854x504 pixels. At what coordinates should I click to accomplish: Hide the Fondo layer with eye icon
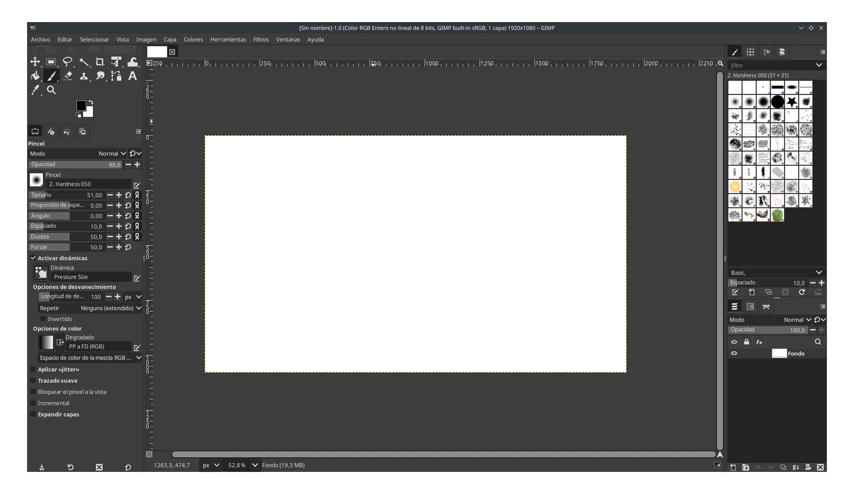click(x=734, y=354)
